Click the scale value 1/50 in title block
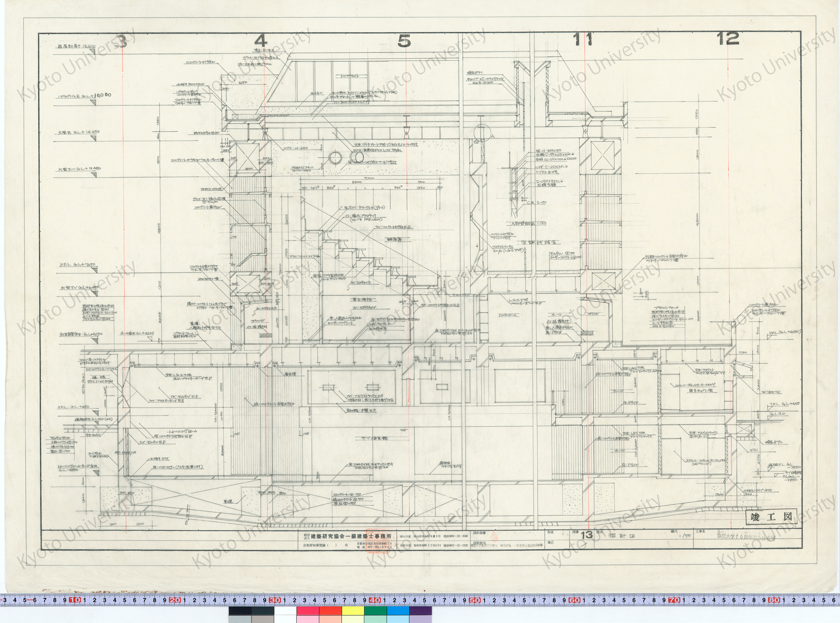This screenshot has width=840, height=623. 684,536
